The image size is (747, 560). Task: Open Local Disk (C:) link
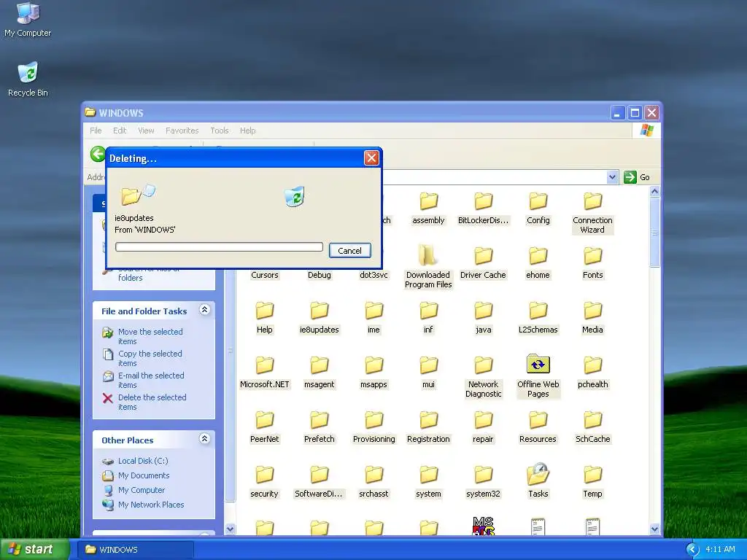143,461
